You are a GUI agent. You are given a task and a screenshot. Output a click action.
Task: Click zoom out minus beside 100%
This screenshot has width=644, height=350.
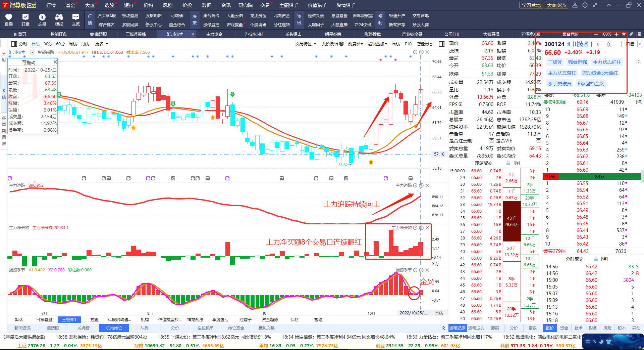pos(596,34)
